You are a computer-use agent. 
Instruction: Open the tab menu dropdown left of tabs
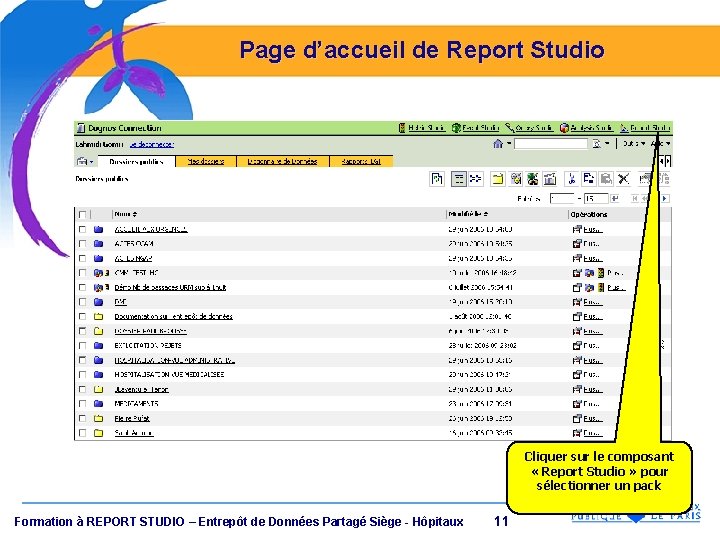point(85,162)
